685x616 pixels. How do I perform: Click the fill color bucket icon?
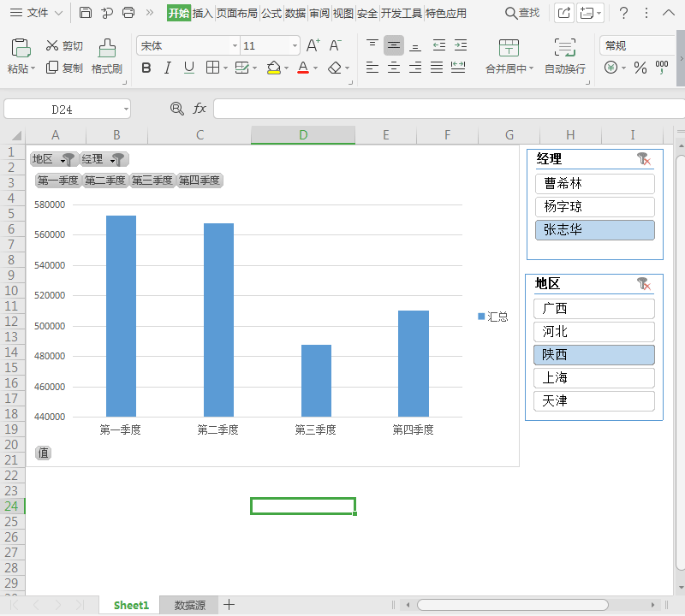point(274,68)
